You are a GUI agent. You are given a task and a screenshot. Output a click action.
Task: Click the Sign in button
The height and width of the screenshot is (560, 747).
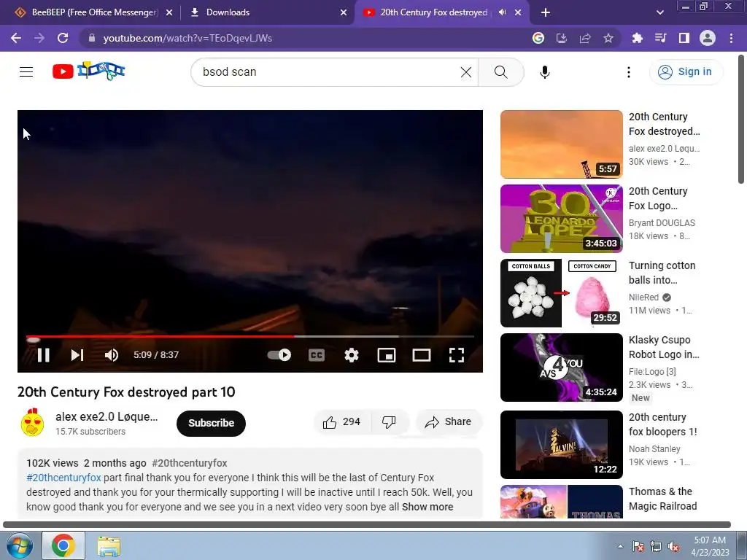tap(686, 72)
